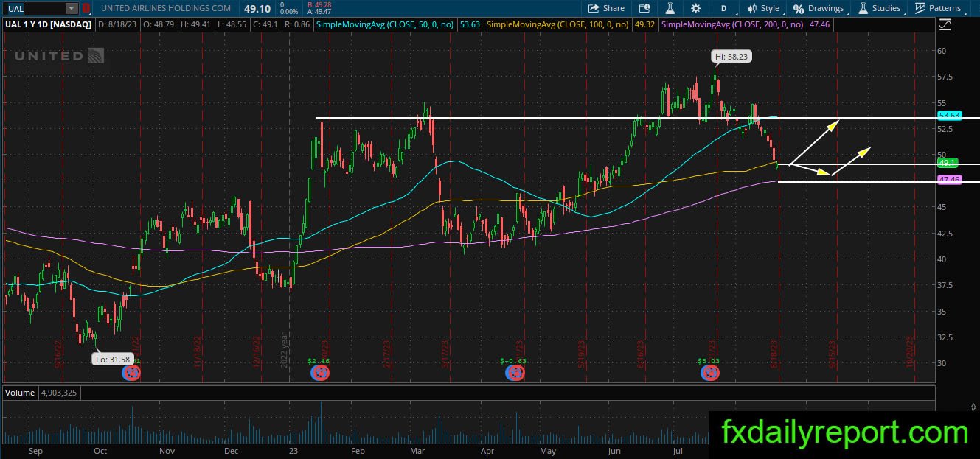Click the April earnings event marker
The width and height of the screenshot is (980, 459).
[x=515, y=373]
